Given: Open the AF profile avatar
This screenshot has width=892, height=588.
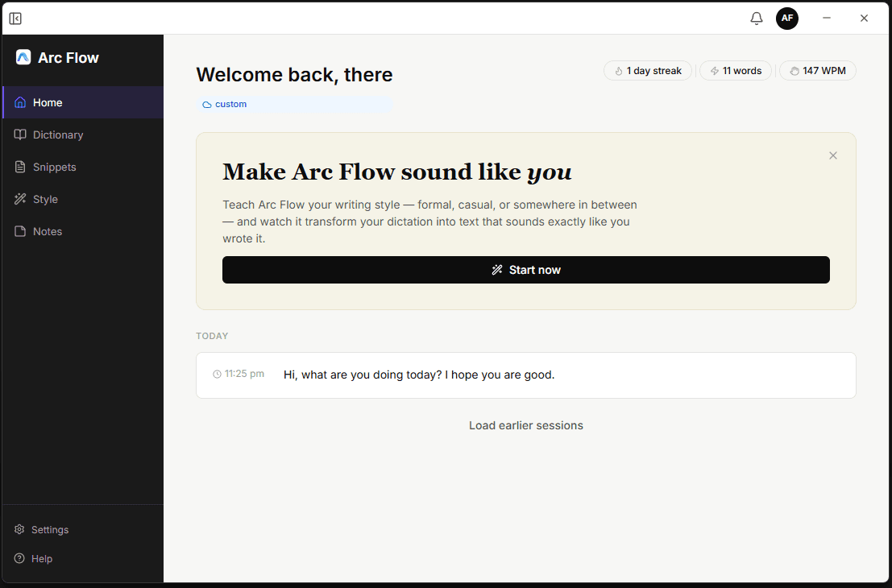Looking at the screenshot, I should (x=786, y=19).
